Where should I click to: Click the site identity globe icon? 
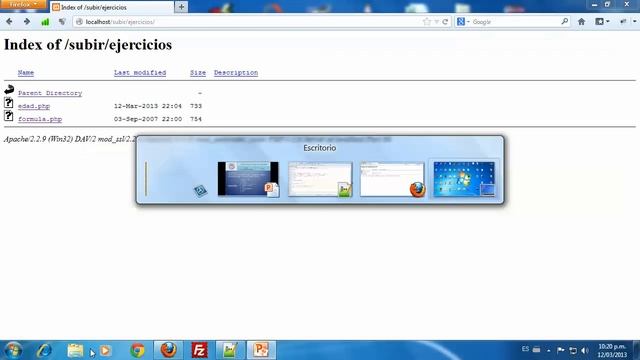click(x=80, y=22)
